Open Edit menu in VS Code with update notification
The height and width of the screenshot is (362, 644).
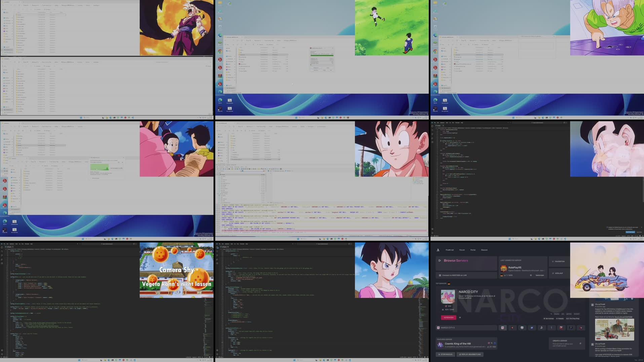438,123
